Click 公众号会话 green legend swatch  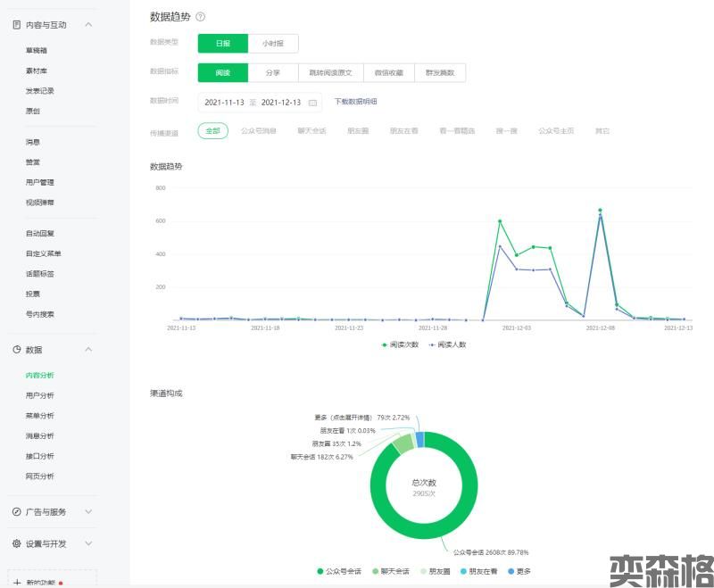click(320, 571)
